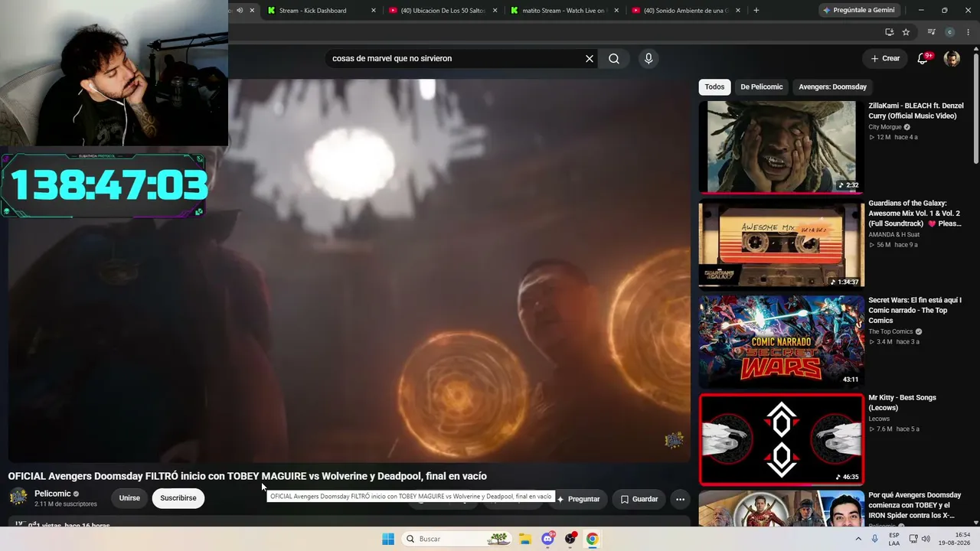Open the YouTube account avatar menu
The image size is (980, 551).
click(952, 59)
